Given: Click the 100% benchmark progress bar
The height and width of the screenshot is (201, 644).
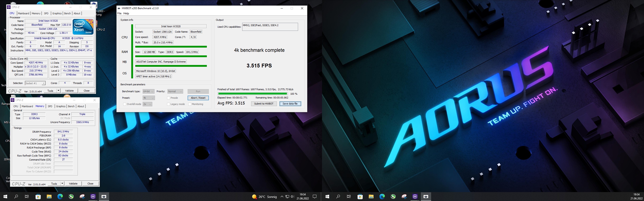Looking at the screenshot, I should coord(252,94).
